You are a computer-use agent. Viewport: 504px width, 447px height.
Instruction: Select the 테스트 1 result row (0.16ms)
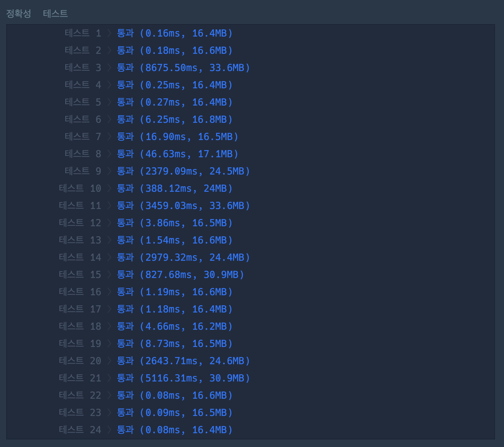[x=175, y=33]
